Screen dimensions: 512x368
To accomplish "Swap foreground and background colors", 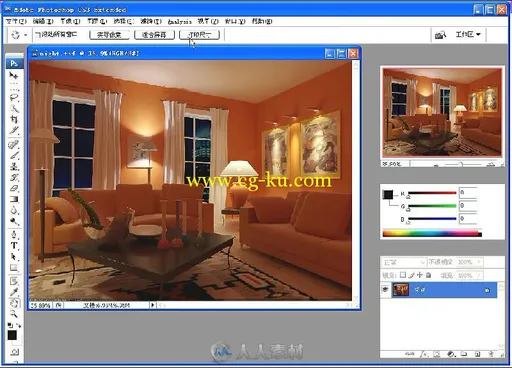I will tap(18, 325).
